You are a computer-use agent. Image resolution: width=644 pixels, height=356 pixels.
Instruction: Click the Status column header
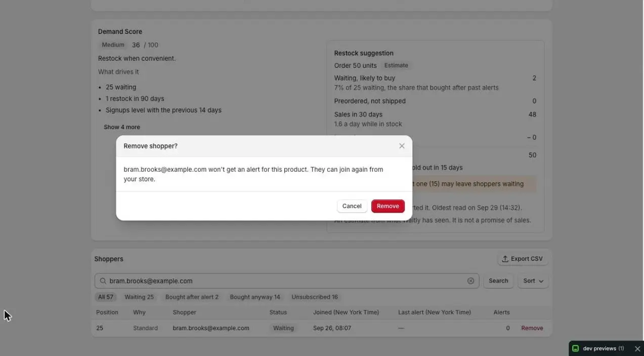(278, 312)
